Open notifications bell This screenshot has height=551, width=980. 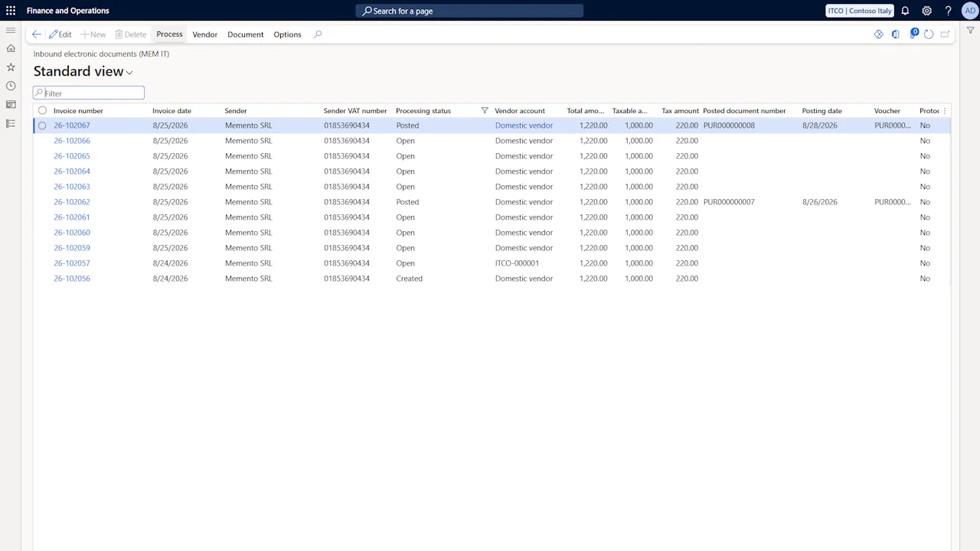(905, 11)
